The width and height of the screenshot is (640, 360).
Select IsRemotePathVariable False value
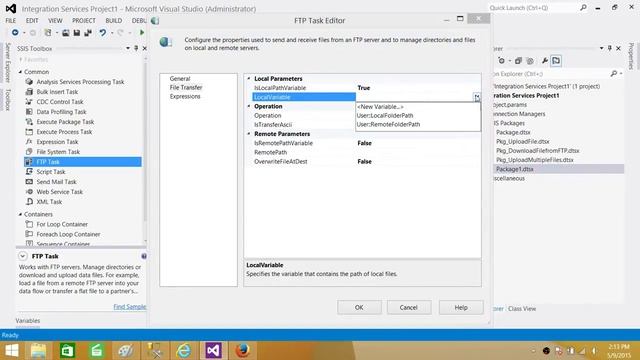(364, 143)
